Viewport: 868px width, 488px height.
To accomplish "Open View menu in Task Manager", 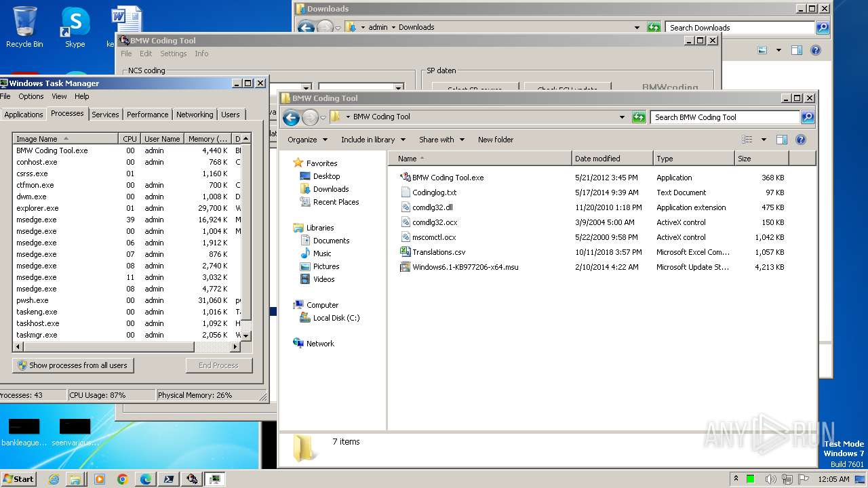I will [x=59, y=96].
